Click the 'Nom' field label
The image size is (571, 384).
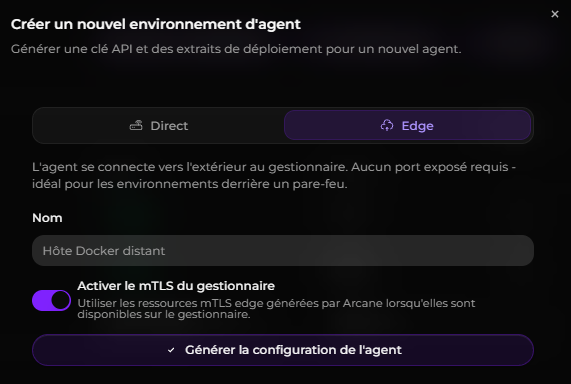47,218
